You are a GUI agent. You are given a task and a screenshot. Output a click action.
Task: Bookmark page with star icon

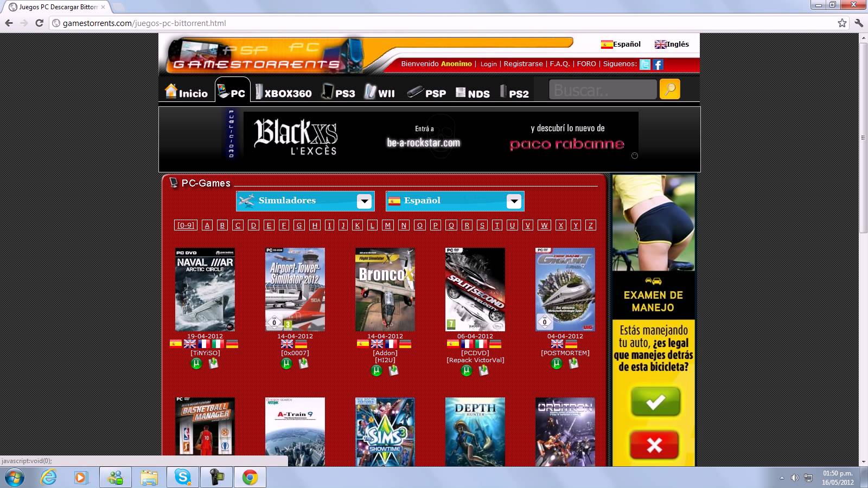[842, 23]
